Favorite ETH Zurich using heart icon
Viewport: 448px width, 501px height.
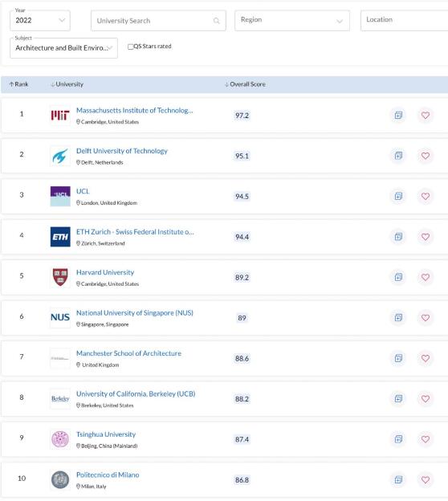pos(426,237)
